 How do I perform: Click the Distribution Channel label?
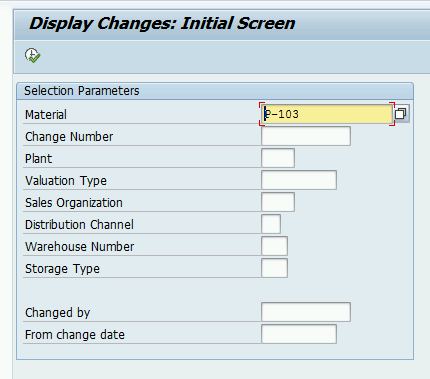pyautogui.click(x=79, y=225)
